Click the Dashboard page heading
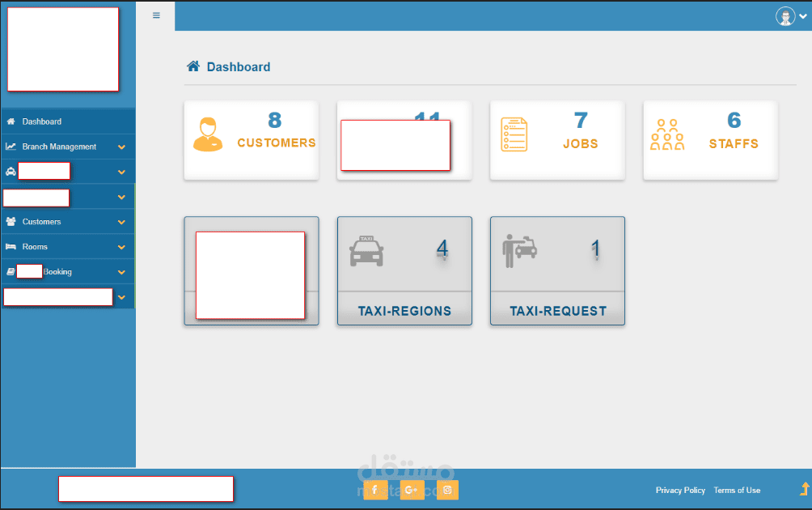This screenshot has width=812, height=510. click(x=239, y=67)
